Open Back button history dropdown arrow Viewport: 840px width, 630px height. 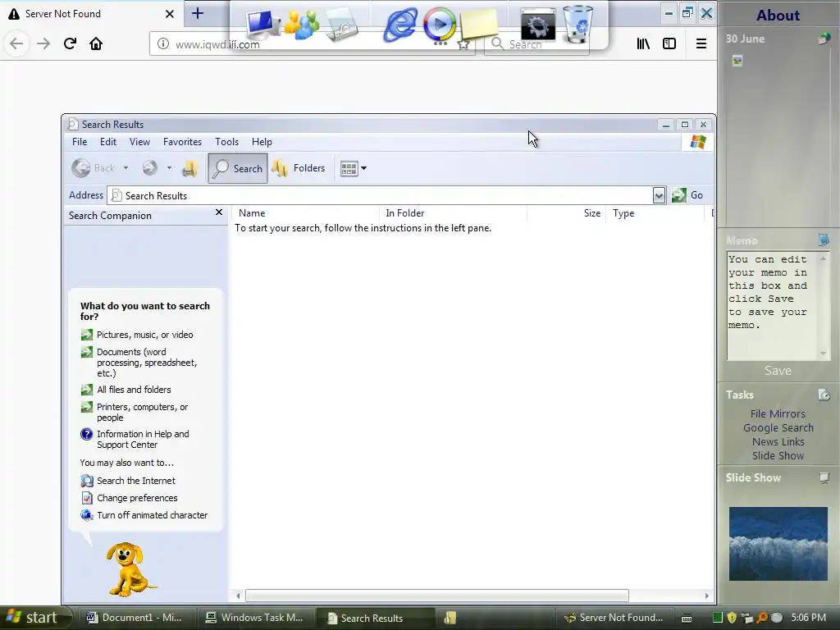coord(126,168)
